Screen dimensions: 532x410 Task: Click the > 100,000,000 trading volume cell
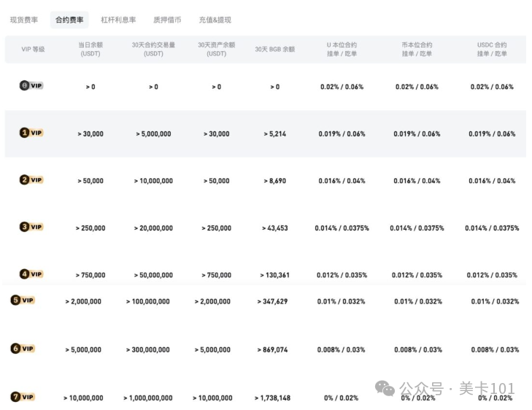[x=148, y=301]
